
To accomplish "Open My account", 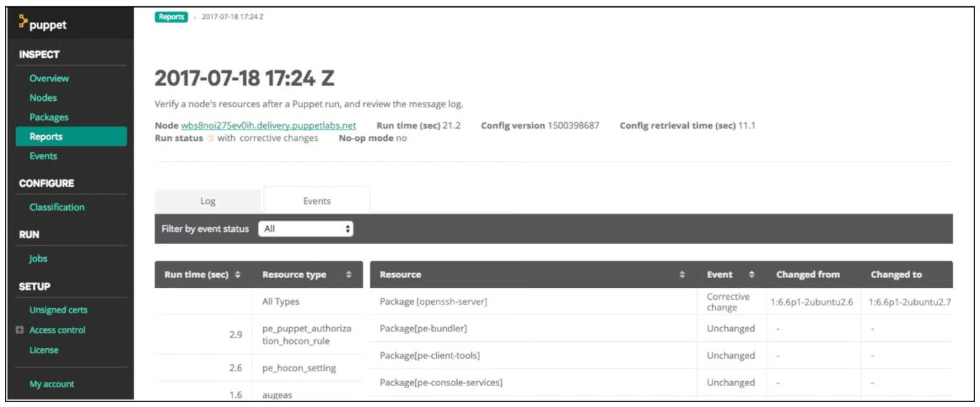I will coord(52,384).
